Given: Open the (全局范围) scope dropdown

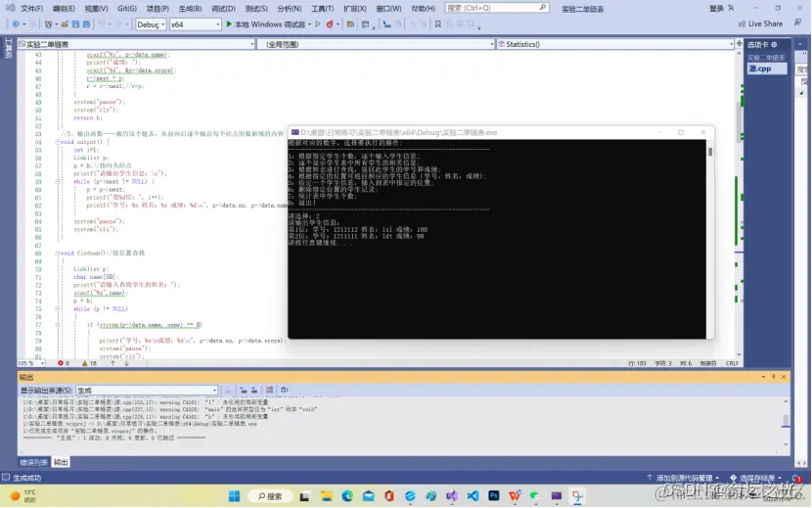Looking at the screenshot, I should pyautogui.click(x=376, y=44).
